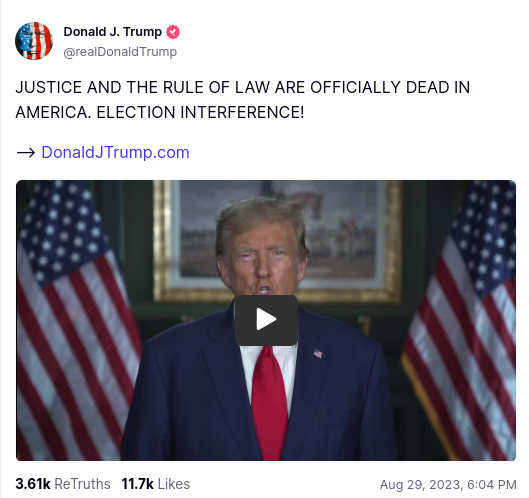
Task: Open the Aug 29, 2023 timestamp permalink
Action: pos(448,485)
